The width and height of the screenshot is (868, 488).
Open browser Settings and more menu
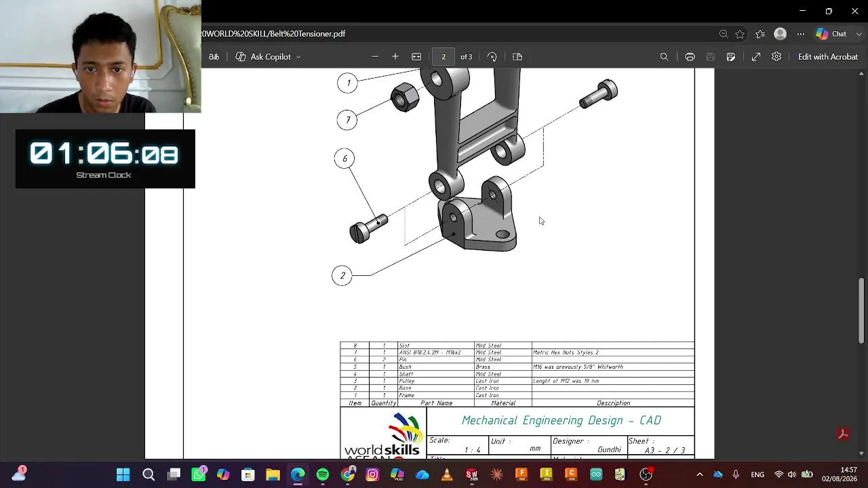801,34
